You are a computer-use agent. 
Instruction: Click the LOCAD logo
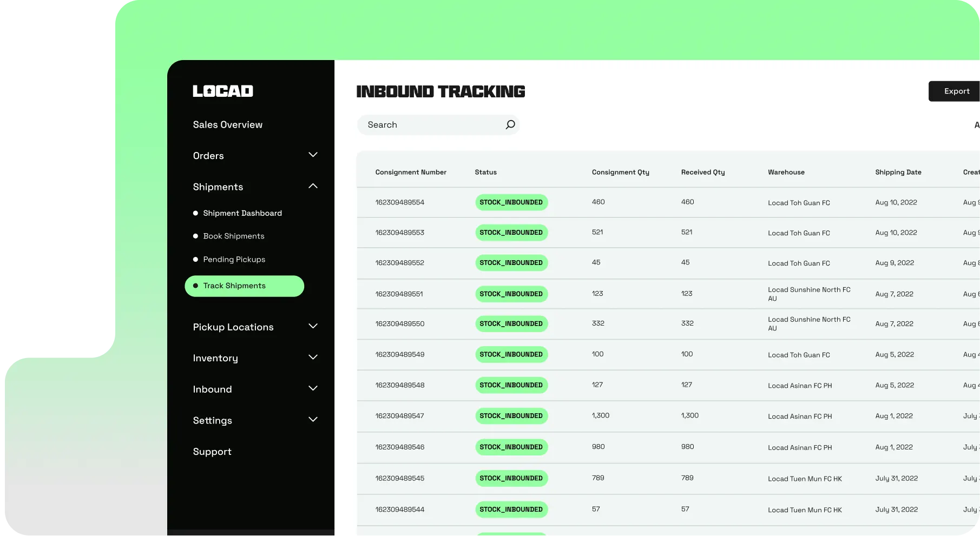pos(222,91)
